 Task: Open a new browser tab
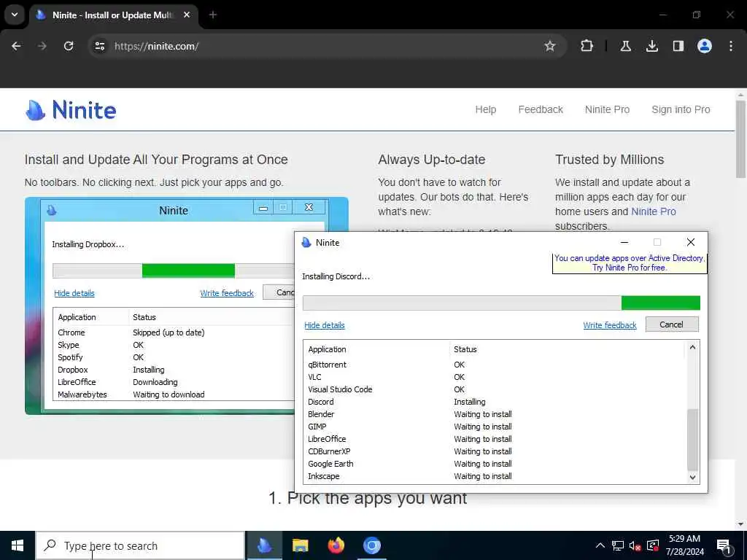coord(213,15)
